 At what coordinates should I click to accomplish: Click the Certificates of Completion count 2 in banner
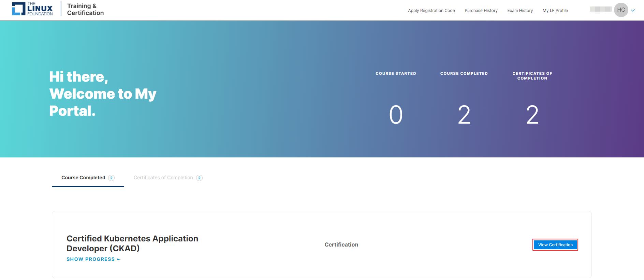click(x=532, y=115)
